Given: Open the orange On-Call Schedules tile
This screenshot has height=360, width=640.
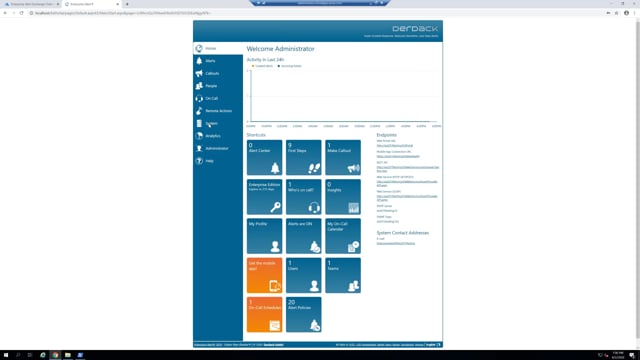Looking at the screenshot, I should tap(264, 314).
